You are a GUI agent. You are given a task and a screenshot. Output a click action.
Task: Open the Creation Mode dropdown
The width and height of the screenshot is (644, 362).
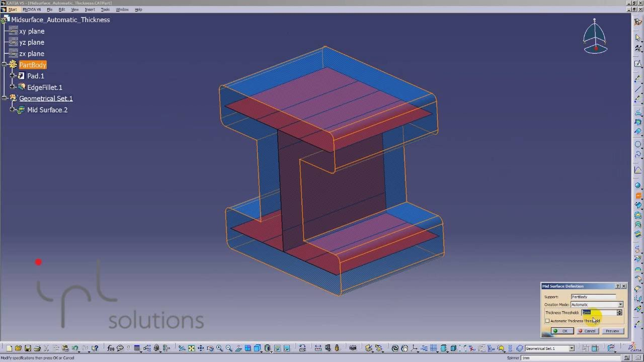coord(620,304)
